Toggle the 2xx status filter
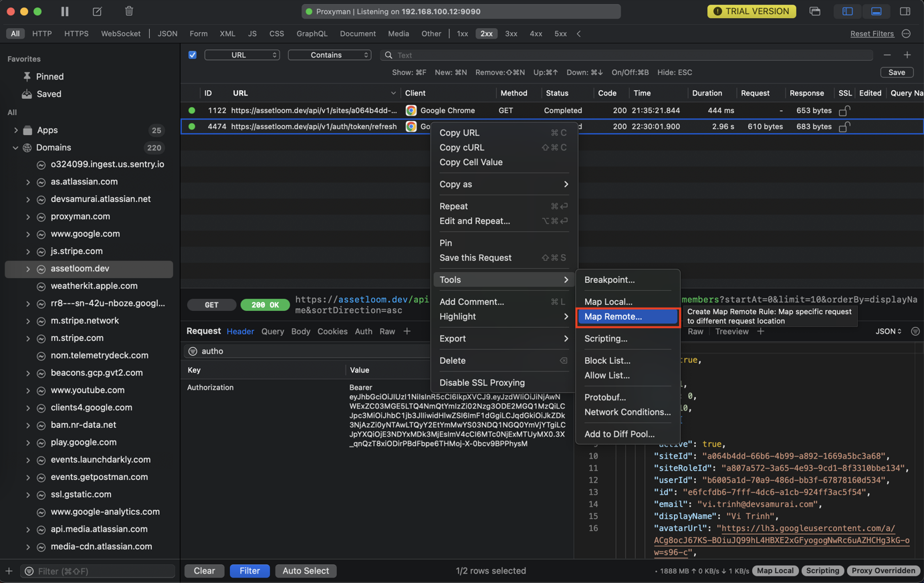Screen dimensions: 924x583 click(x=486, y=33)
